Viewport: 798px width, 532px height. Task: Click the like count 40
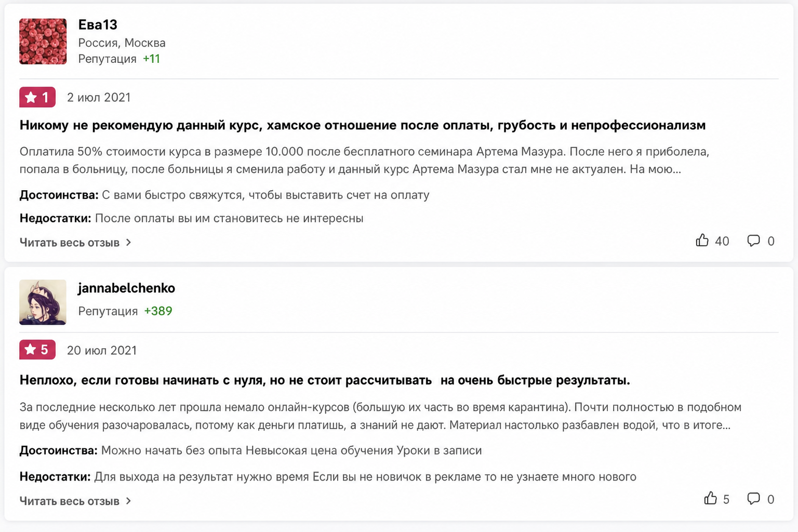point(722,241)
